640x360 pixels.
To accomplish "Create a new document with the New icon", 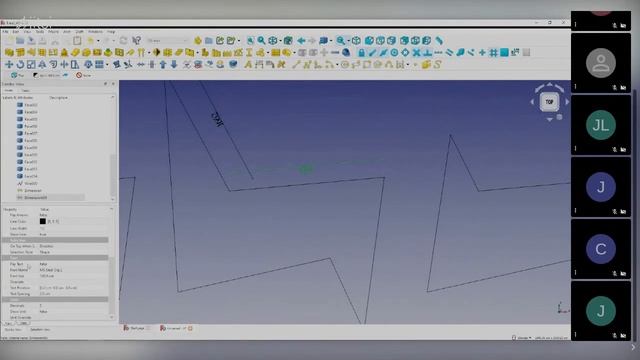I will 9,40.
